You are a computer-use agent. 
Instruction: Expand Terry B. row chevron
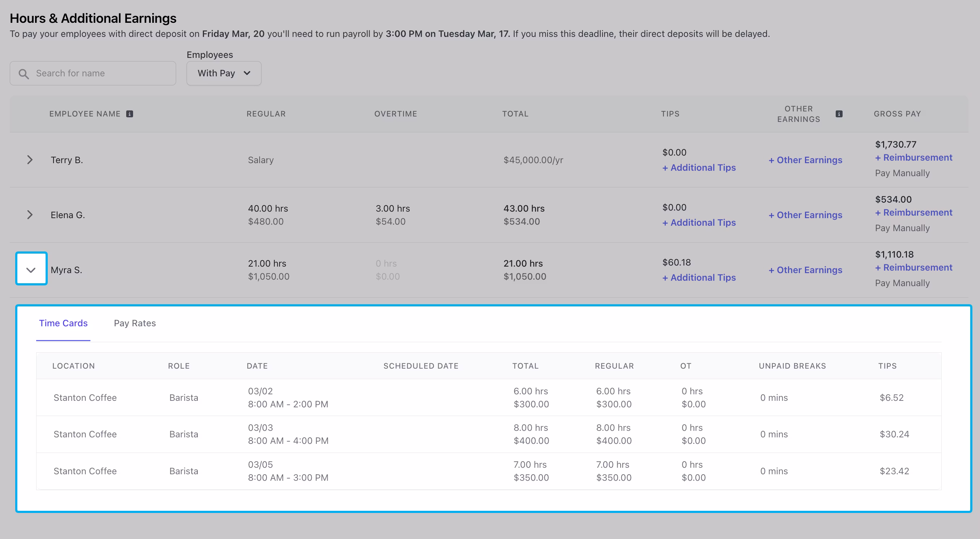(x=30, y=160)
